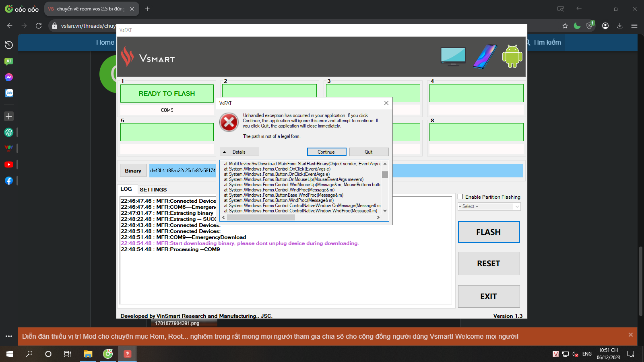Click the computer monitor icon
Viewport: 644px width, 362px height.
coord(453,56)
